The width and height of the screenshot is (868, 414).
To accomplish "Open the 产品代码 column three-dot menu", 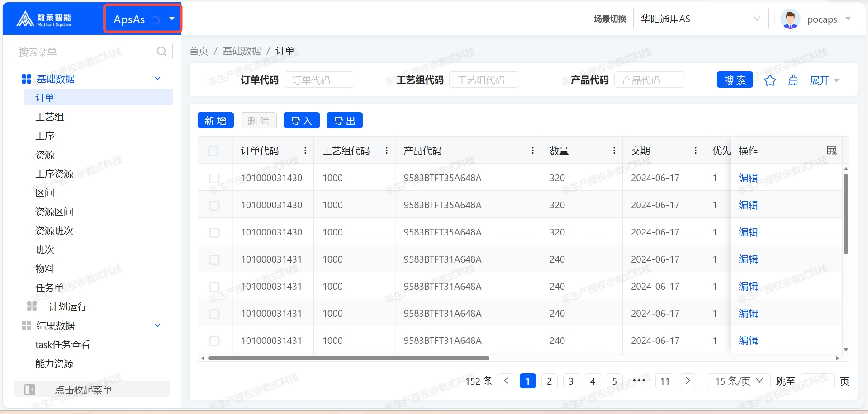I will (532, 151).
